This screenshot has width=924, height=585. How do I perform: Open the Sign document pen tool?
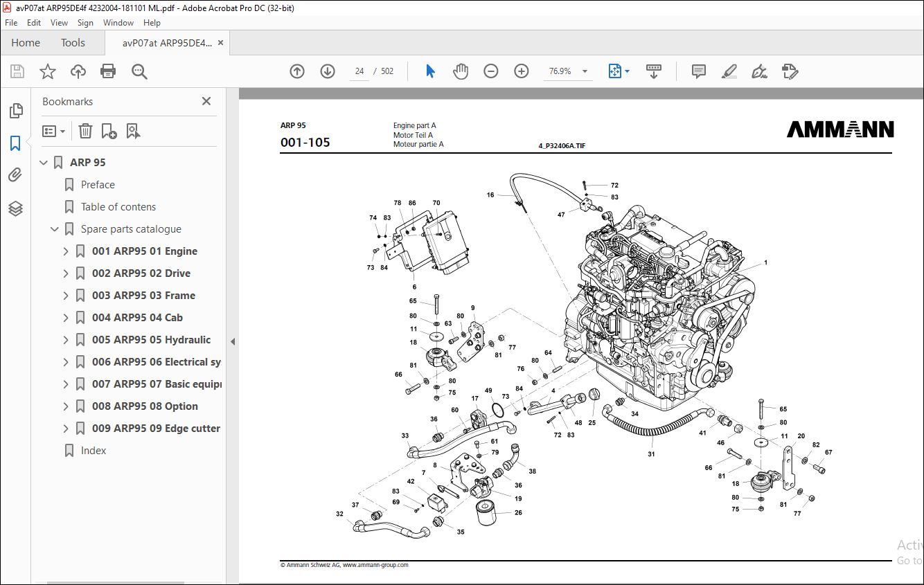759,71
